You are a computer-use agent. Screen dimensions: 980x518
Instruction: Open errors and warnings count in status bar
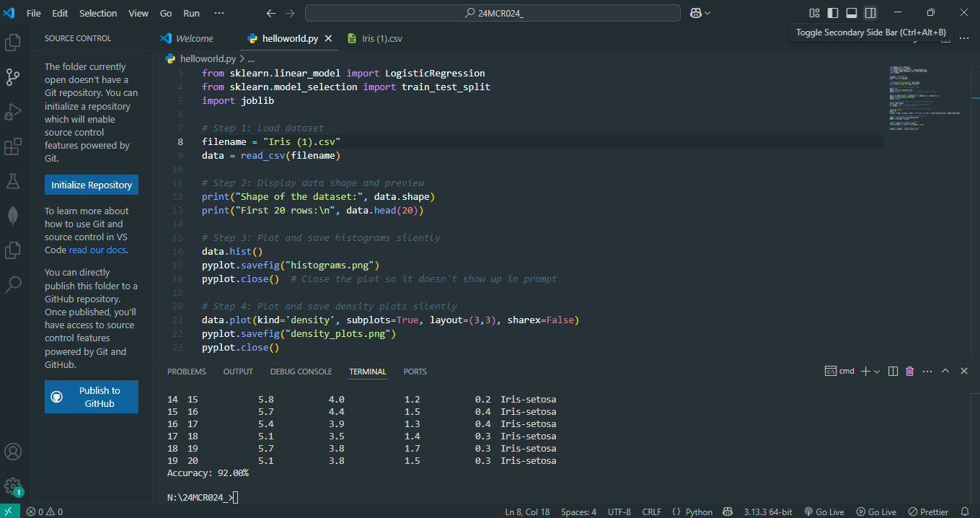pos(45,512)
